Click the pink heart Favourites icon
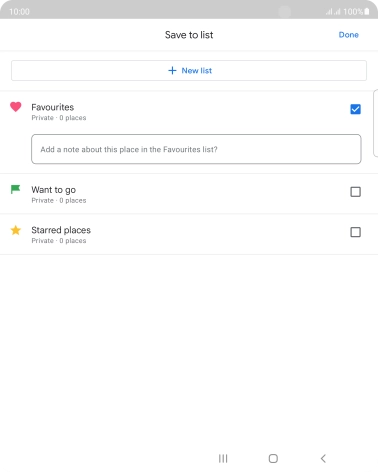This screenshot has width=378, height=472. 16,107
